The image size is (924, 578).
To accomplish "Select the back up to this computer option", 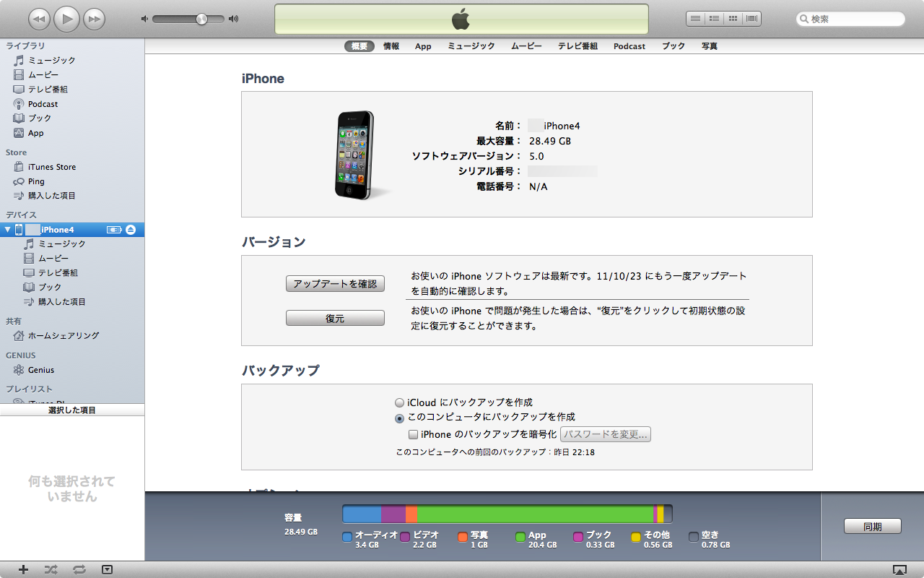I will tap(399, 418).
